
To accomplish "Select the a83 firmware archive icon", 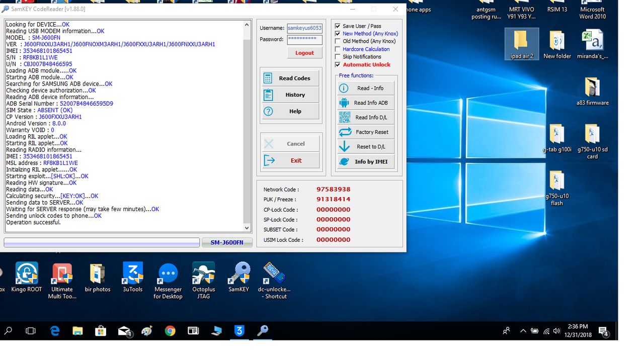I will pos(592,91).
